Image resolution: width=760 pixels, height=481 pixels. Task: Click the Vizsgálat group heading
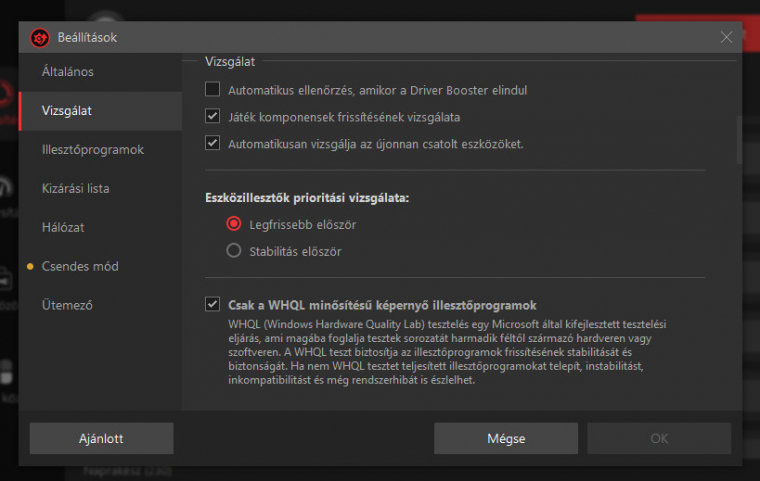pos(230,62)
